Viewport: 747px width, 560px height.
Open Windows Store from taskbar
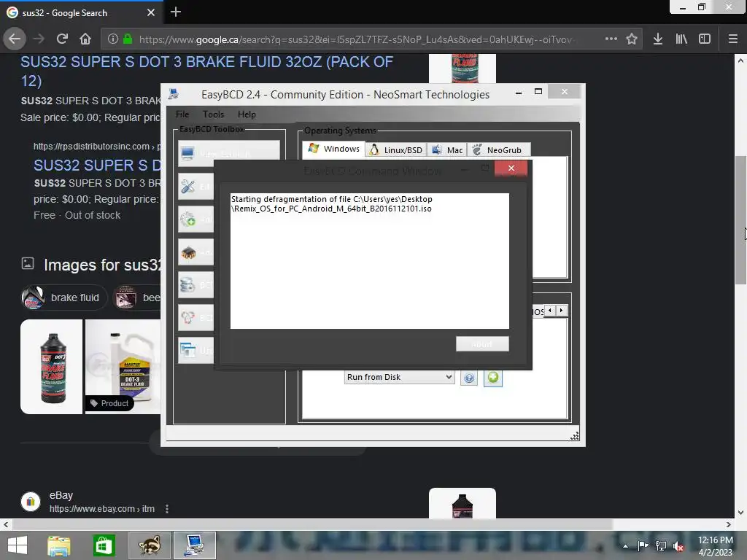(x=104, y=545)
